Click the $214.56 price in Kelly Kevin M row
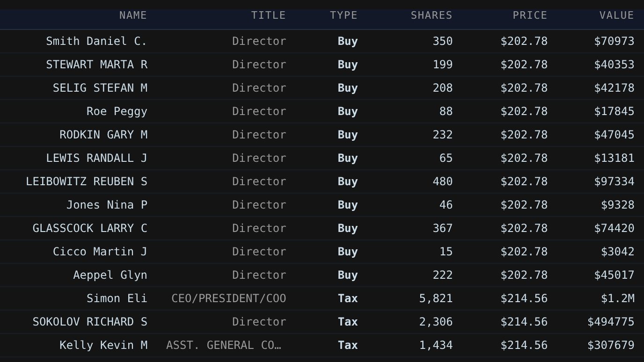 click(x=524, y=345)
